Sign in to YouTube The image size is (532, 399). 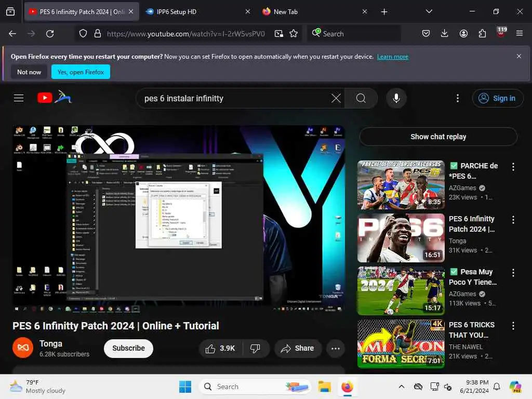pyautogui.click(x=497, y=98)
